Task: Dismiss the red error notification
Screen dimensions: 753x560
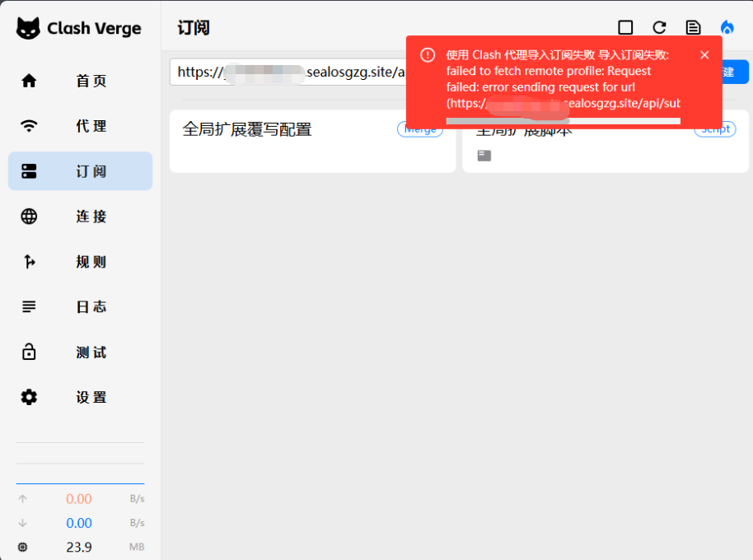Action: click(704, 55)
